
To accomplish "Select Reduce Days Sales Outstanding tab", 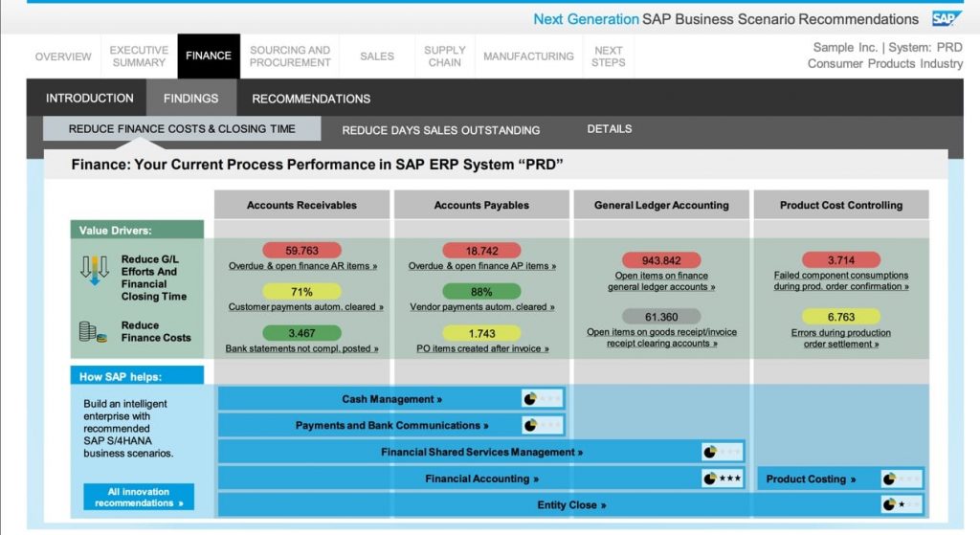I will (440, 130).
